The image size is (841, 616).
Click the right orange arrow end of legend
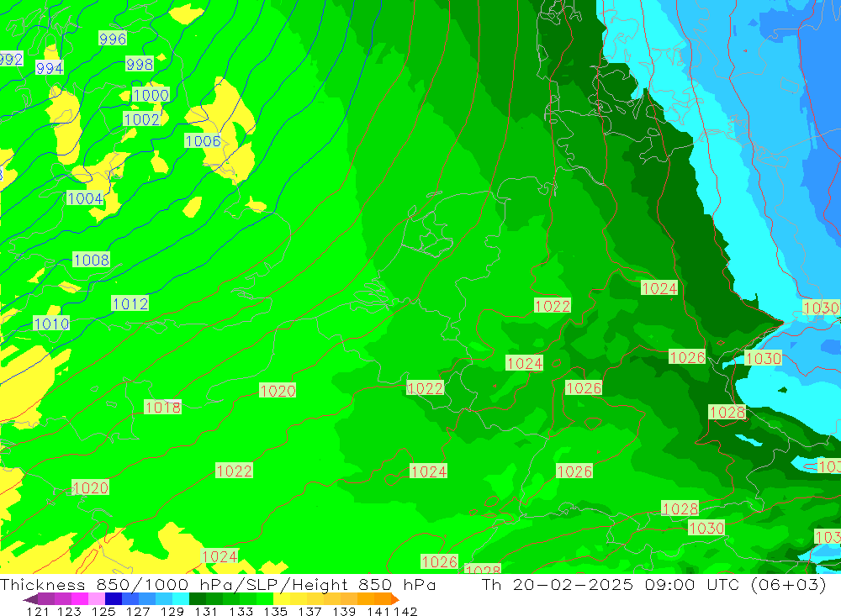click(395, 599)
